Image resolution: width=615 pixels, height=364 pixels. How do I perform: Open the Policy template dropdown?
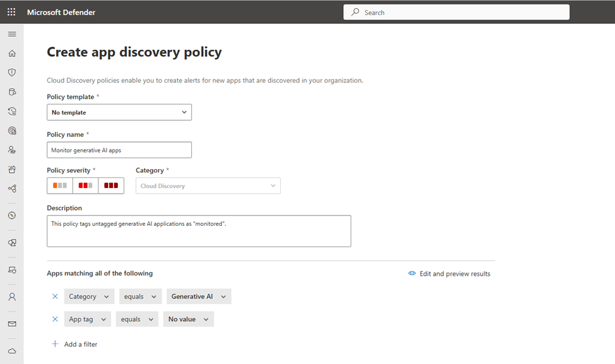(119, 112)
